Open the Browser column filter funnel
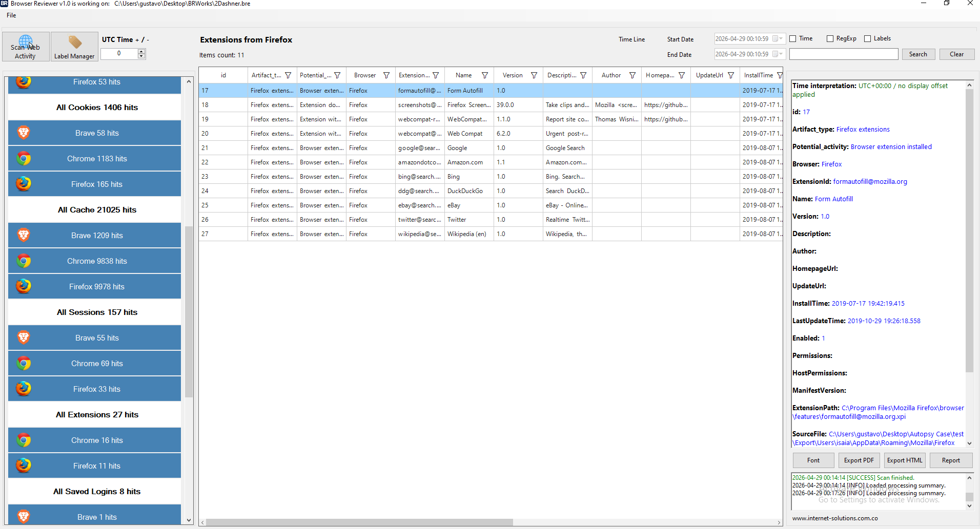The height and width of the screenshot is (529, 980). [x=386, y=75]
